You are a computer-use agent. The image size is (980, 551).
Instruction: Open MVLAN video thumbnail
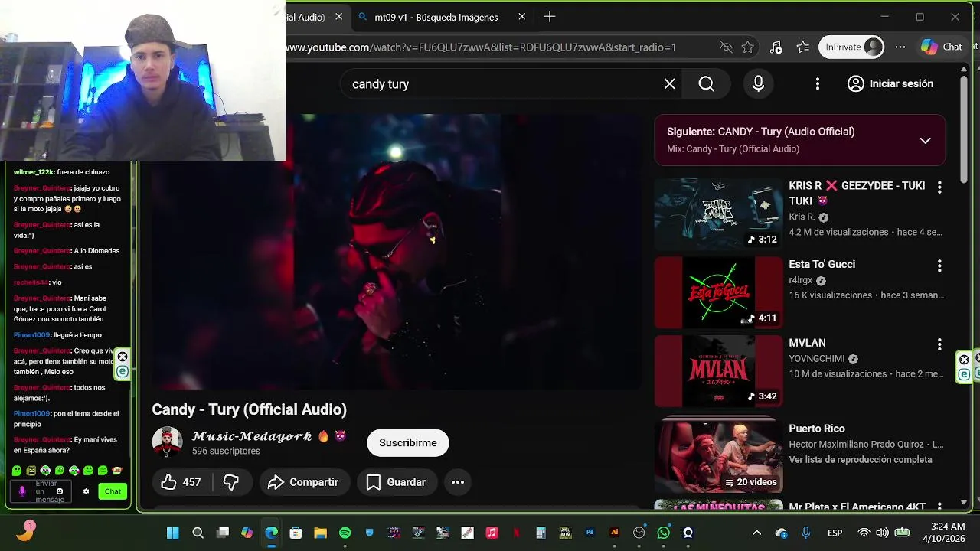(x=718, y=371)
